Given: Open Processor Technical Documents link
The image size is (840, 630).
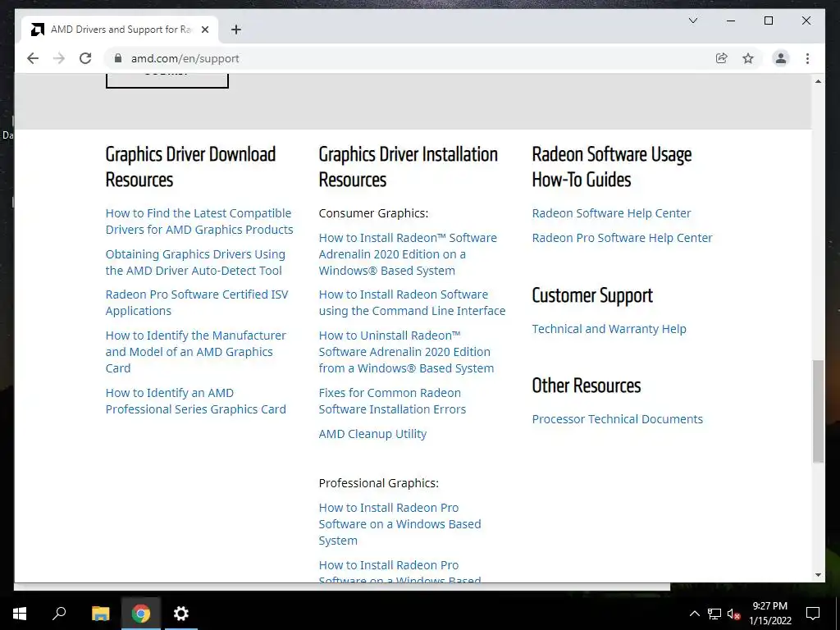Looking at the screenshot, I should pyautogui.click(x=617, y=419).
